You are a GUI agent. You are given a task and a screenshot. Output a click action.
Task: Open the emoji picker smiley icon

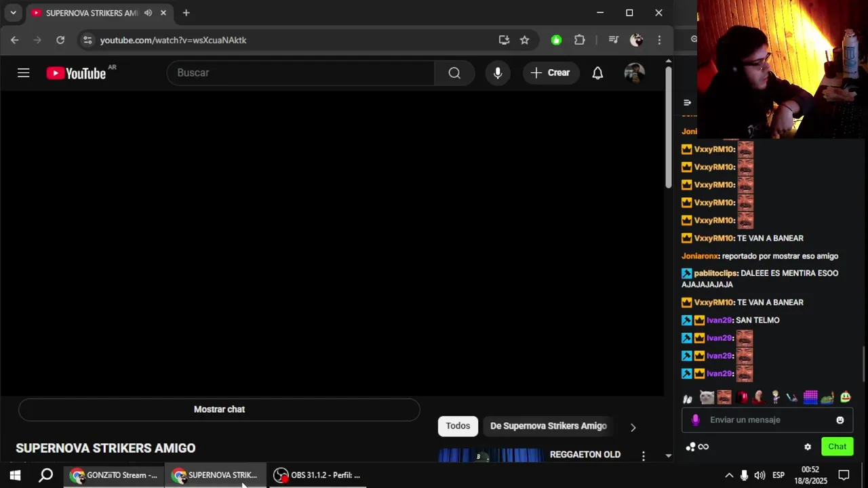[840, 420]
